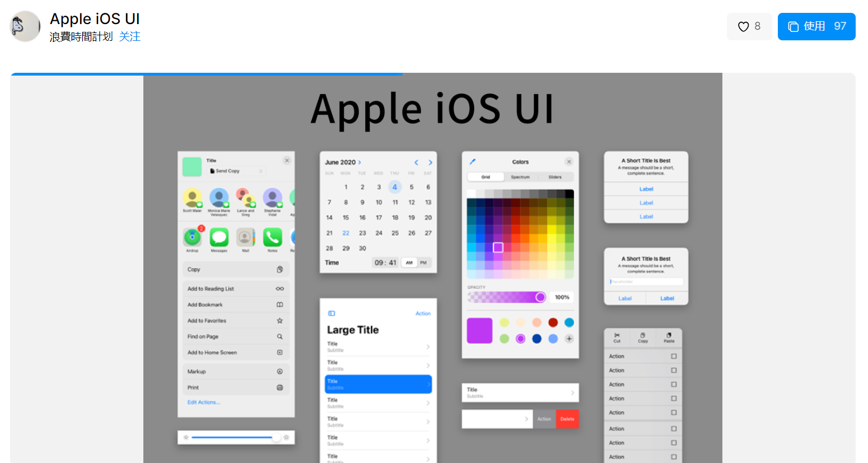Screen dimensions: 868x463
Task: Click the Placeholder text field in alert
Action: 646,282
